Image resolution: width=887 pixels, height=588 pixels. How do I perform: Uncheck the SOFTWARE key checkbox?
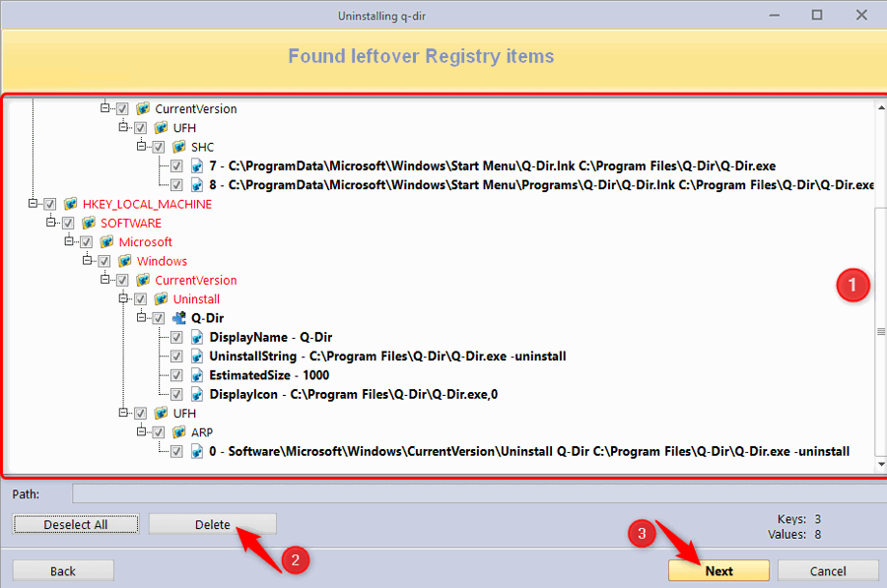(68, 224)
